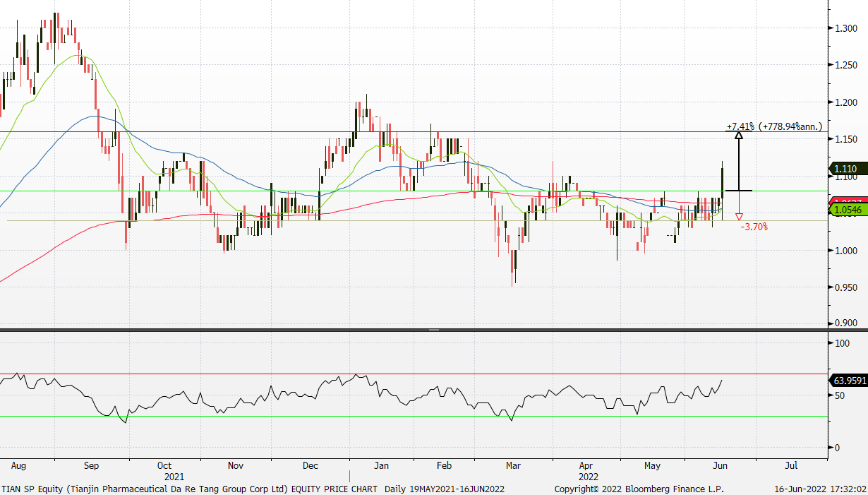Select the Sep label on the date axis
Screen dimensions: 868x495
(x=92, y=466)
